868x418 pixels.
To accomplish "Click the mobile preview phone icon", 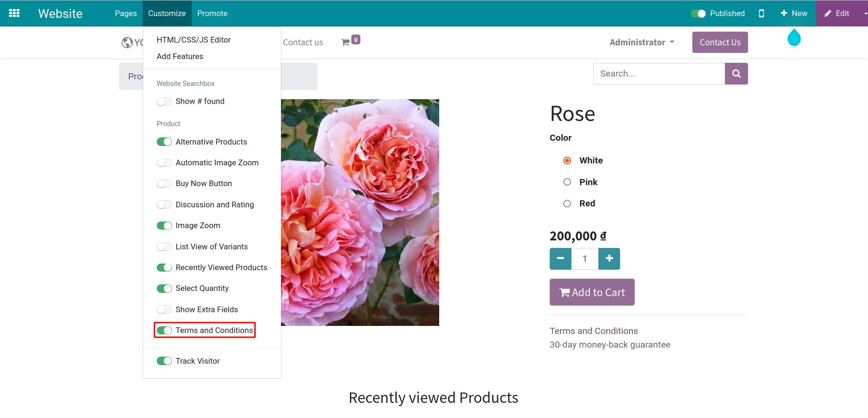I will 761,13.
